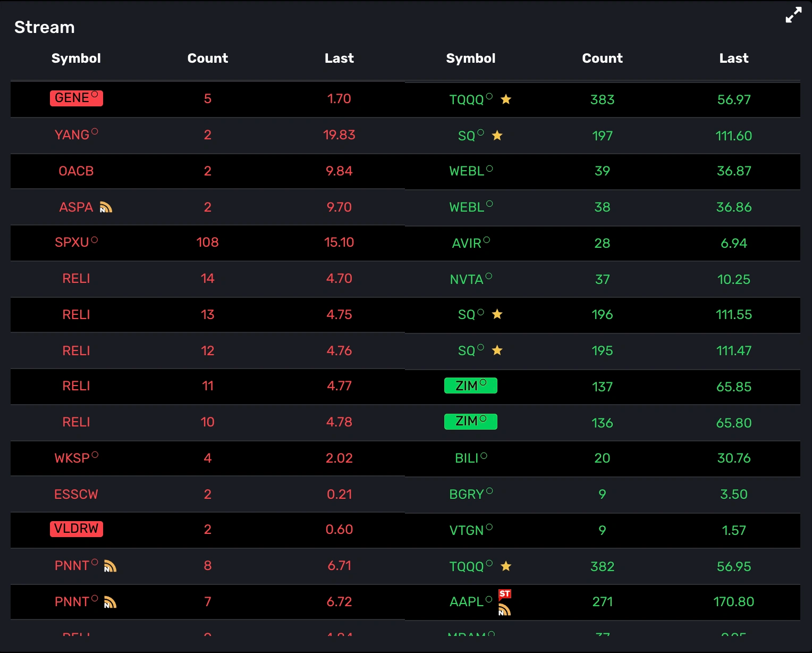Click the news feed icon beside ASPA
The height and width of the screenshot is (653, 812).
[106, 207]
